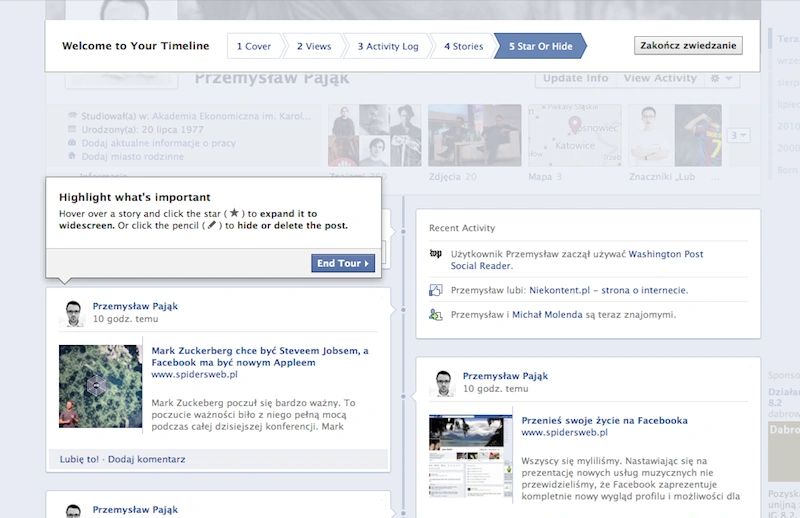The image size is (800, 518).
Task: Click the Przemysław Pająk name in the bottom post
Action: point(135,509)
